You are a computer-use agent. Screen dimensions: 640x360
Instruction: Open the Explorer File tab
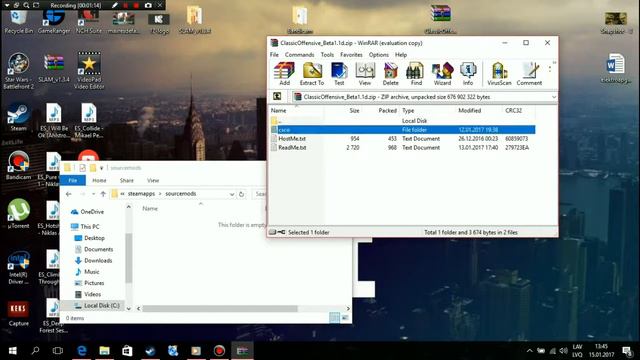[73, 180]
